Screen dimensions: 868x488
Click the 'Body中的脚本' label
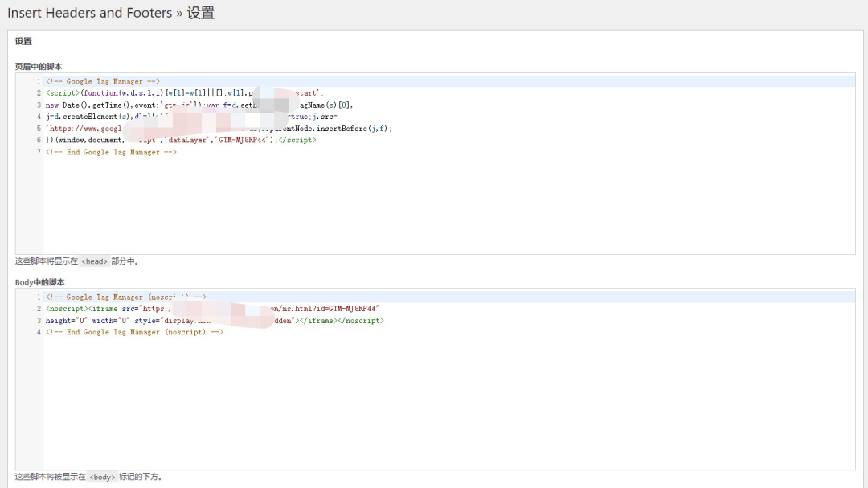(40, 282)
